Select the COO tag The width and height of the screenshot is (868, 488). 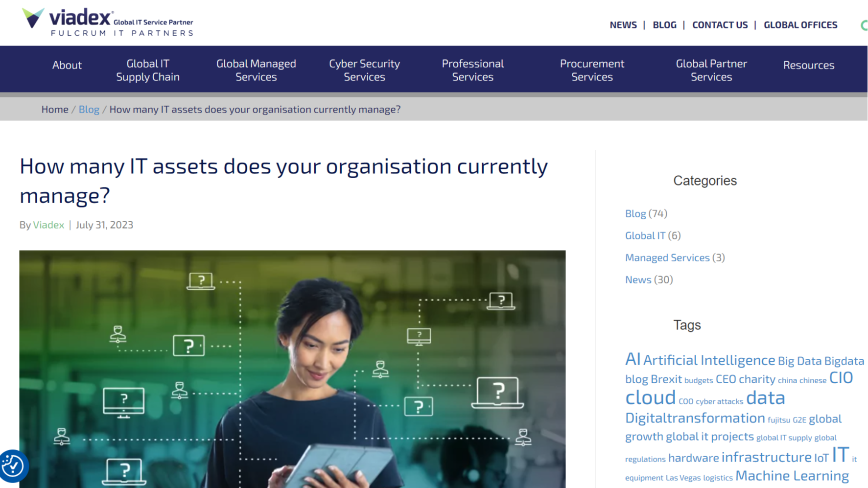[686, 401]
